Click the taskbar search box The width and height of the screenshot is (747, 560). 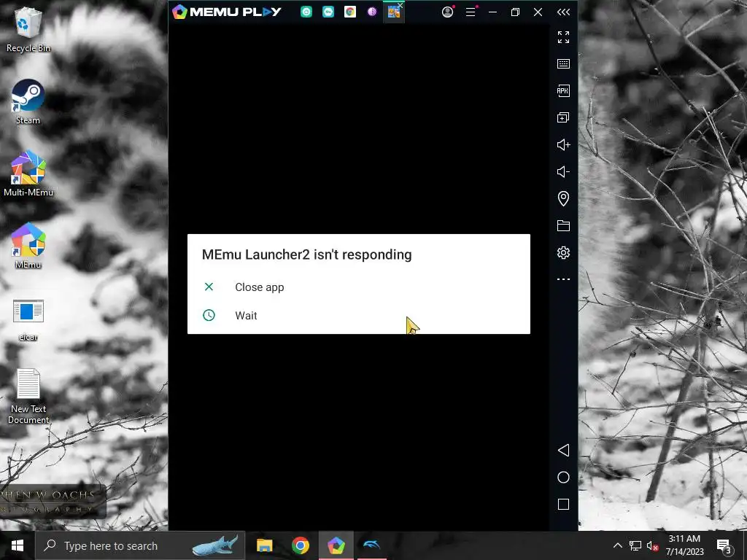point(141,545)
